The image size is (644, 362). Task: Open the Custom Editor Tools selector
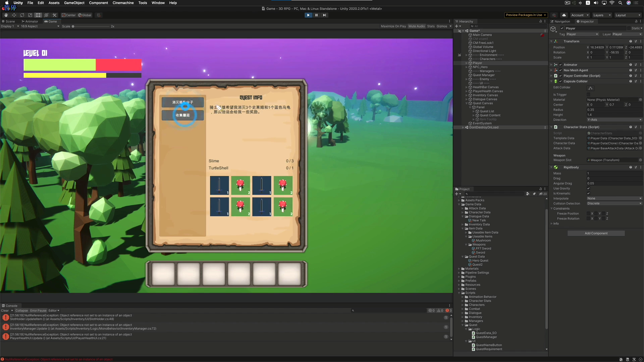tap(54, 15)
